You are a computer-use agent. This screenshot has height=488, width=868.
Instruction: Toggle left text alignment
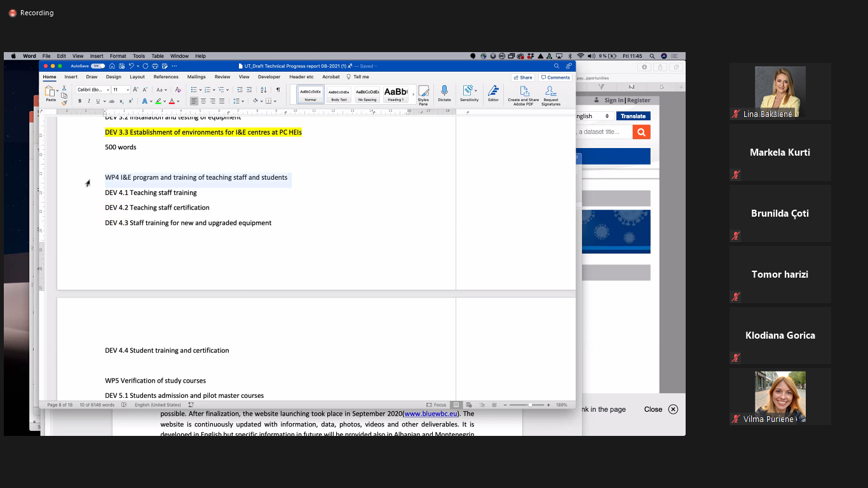194,101
